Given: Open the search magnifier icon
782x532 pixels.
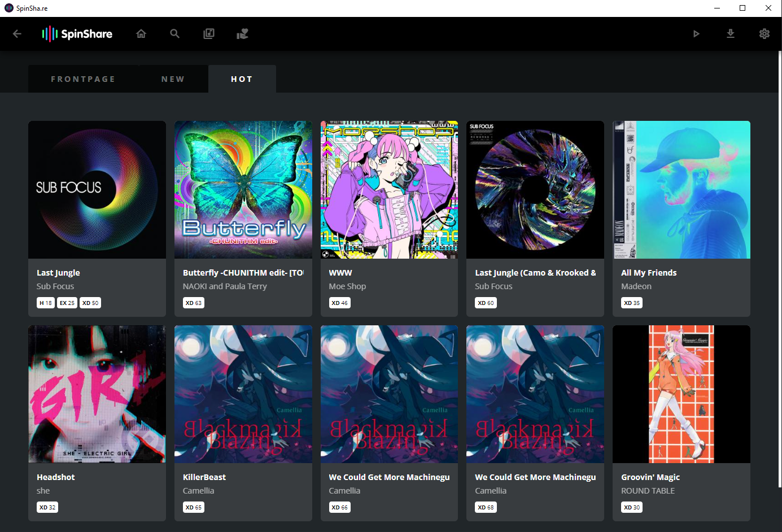Looking at the screenshot, I should [175, 34].
